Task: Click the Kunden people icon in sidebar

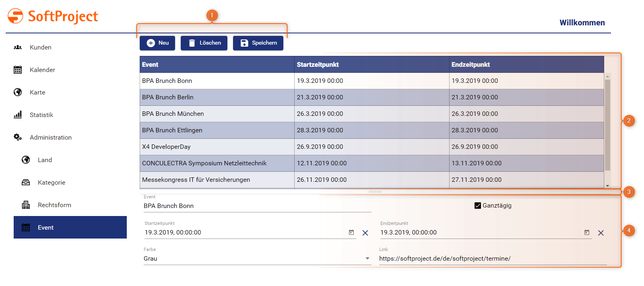Action: (18, 47)
